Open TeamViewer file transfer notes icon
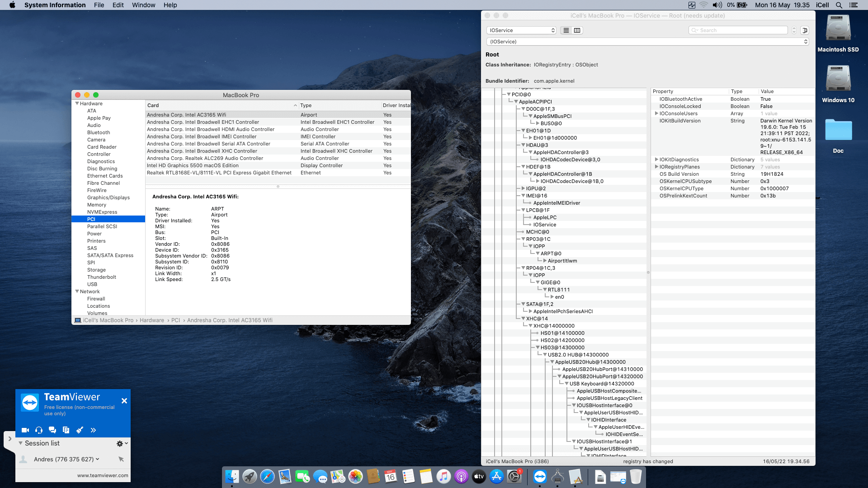The width and height of the screenshot is (868, 488). [x=66, y=430]
